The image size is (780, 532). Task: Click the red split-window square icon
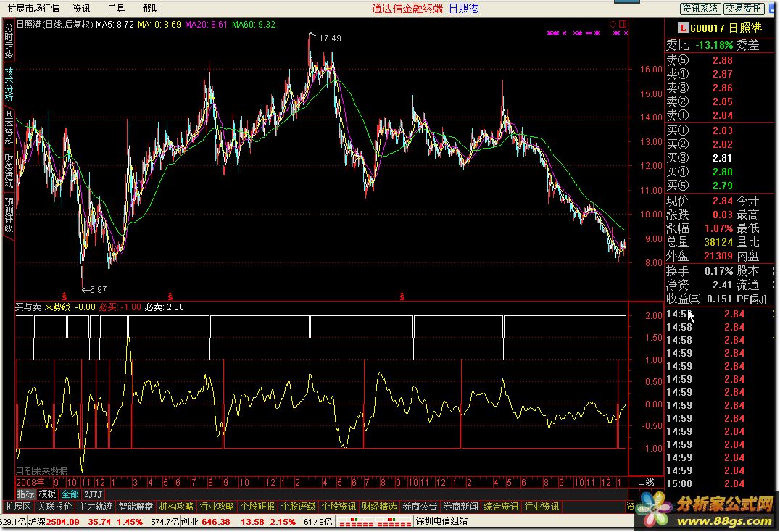point(622,24)
